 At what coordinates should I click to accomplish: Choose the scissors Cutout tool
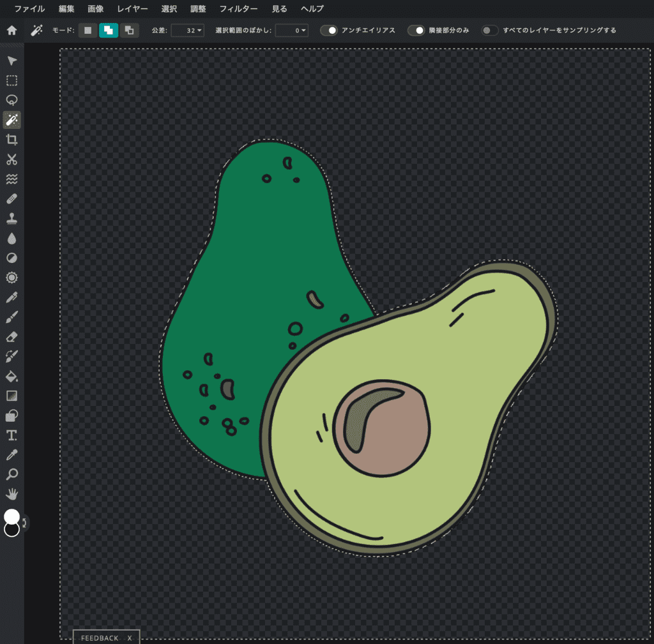[x=11, y=160]
